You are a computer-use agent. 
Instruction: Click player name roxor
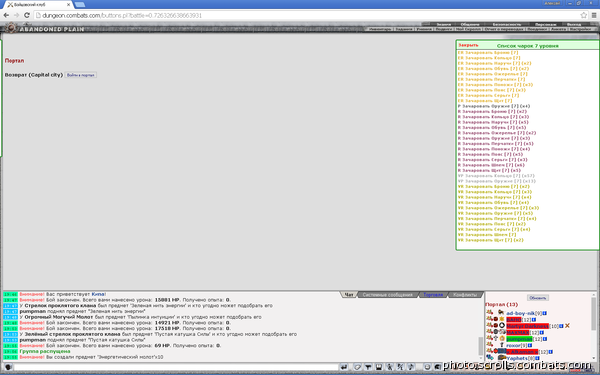pyautogui.click(x=514, y=346)
